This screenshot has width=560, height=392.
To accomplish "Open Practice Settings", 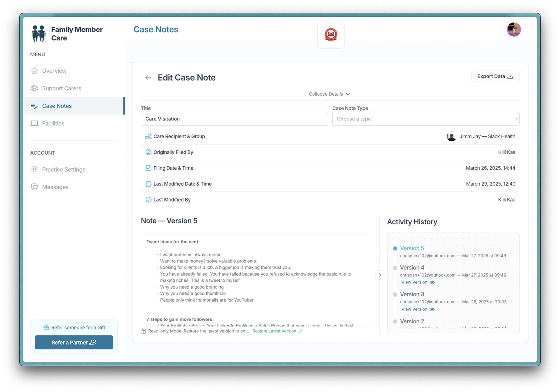I will [74, 169].
